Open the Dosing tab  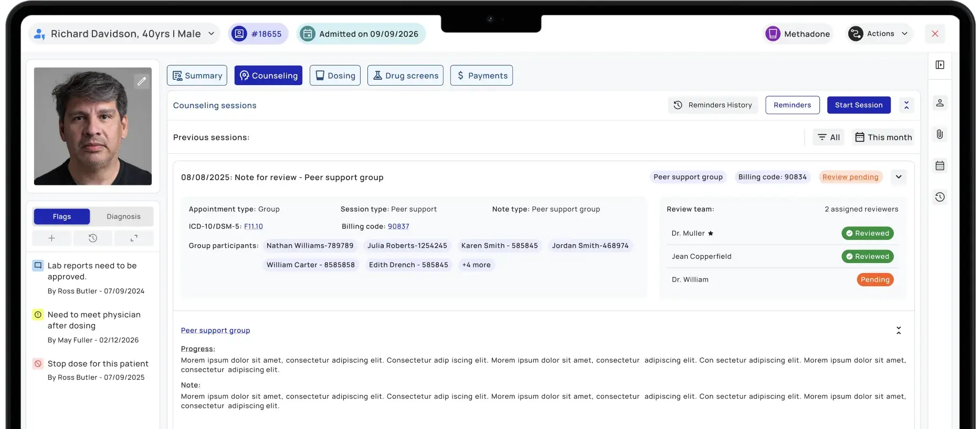(x=335, y=76)
